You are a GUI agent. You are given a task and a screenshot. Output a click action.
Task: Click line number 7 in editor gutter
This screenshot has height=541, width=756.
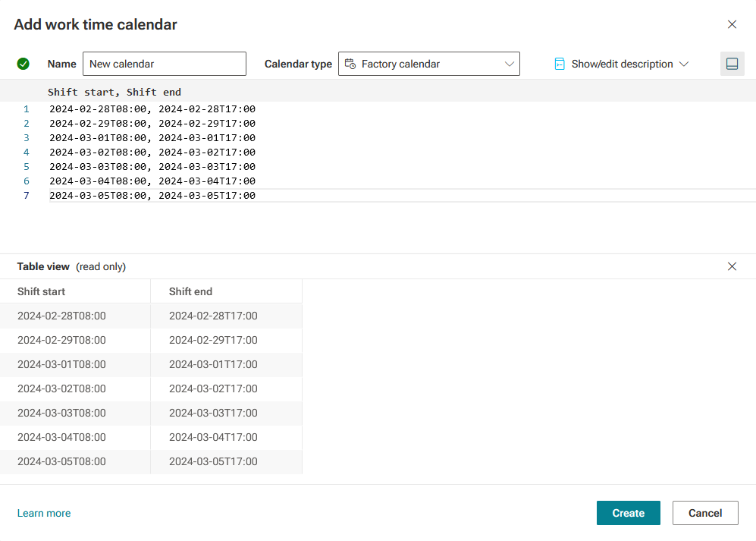tap(27, 196)
